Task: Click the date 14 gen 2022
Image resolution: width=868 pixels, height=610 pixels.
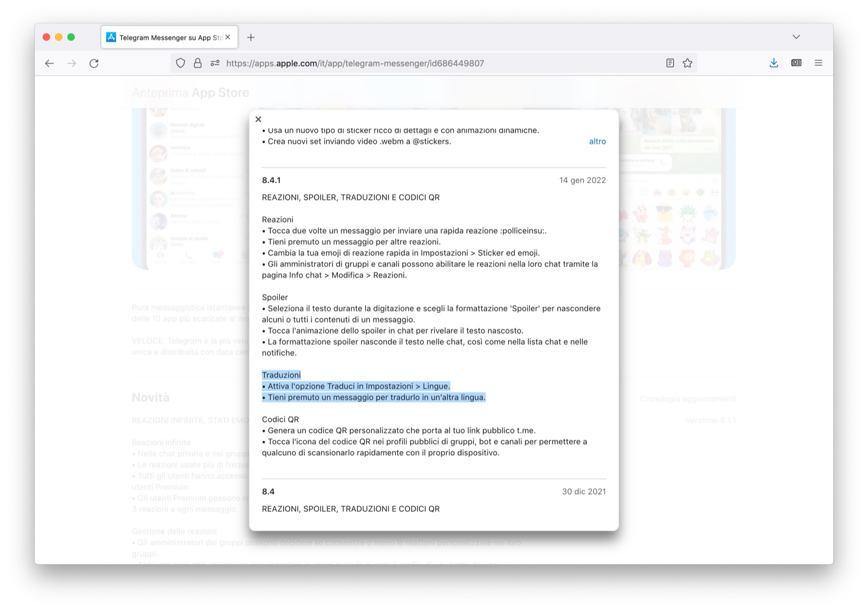Action: pyautogui.click(x=583, y=181)
